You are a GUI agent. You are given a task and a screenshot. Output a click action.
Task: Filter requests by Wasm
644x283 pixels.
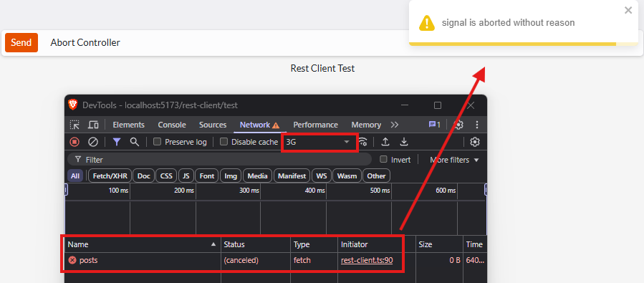(347, 176)
